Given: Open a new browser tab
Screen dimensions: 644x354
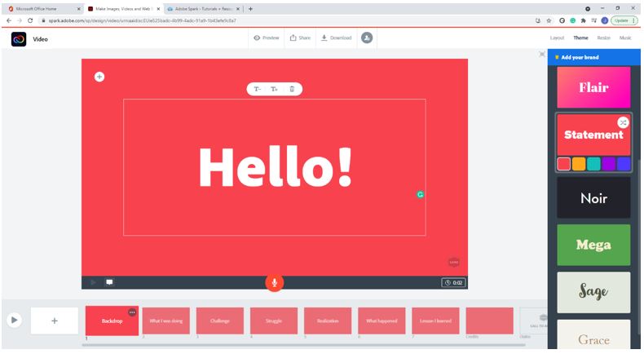Looking at the screenshot, I should [x=250, y=9].
